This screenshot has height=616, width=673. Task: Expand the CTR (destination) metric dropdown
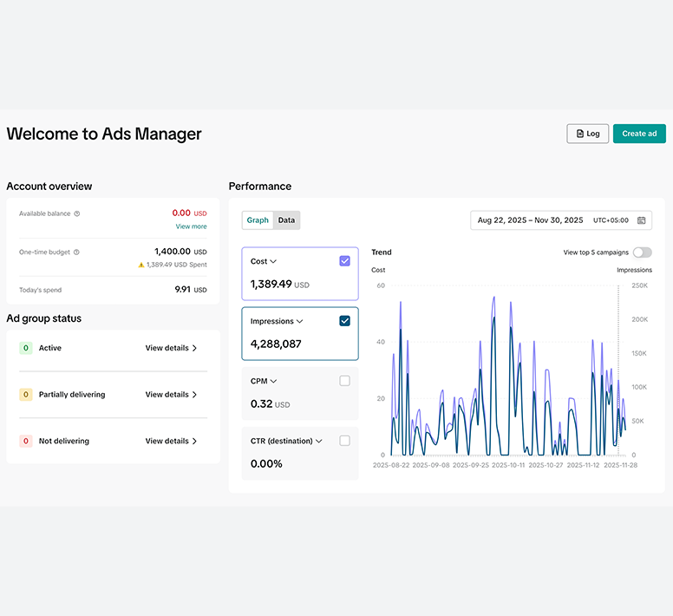click(x=319, y=441)
